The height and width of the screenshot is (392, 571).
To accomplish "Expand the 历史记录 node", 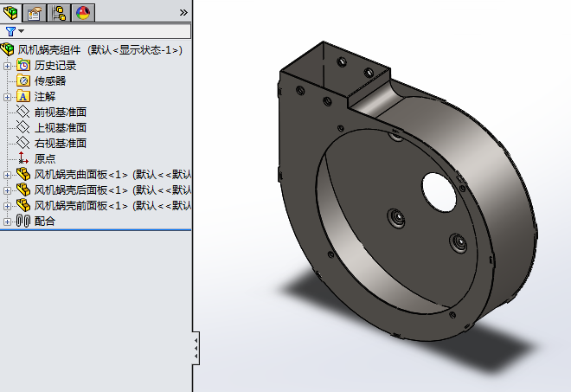I will pos(7,66).
